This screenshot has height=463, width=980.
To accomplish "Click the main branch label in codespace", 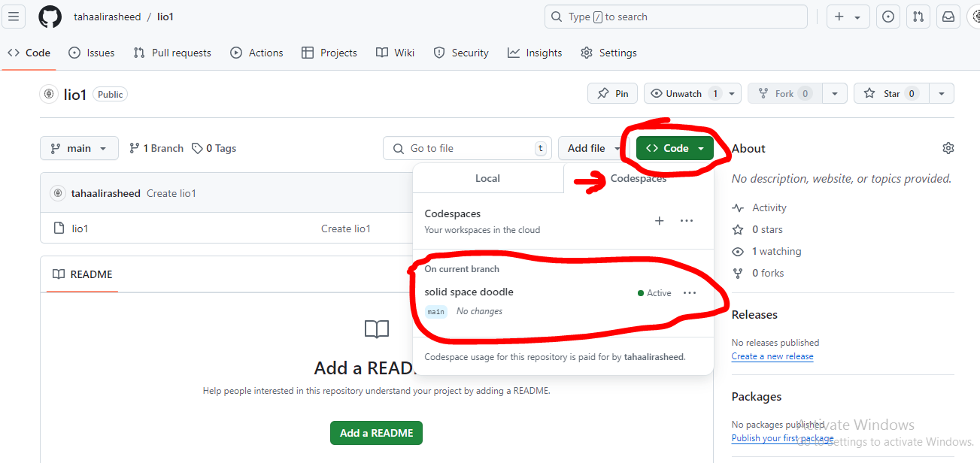I will pyautogui.click(x=436, y=311).
